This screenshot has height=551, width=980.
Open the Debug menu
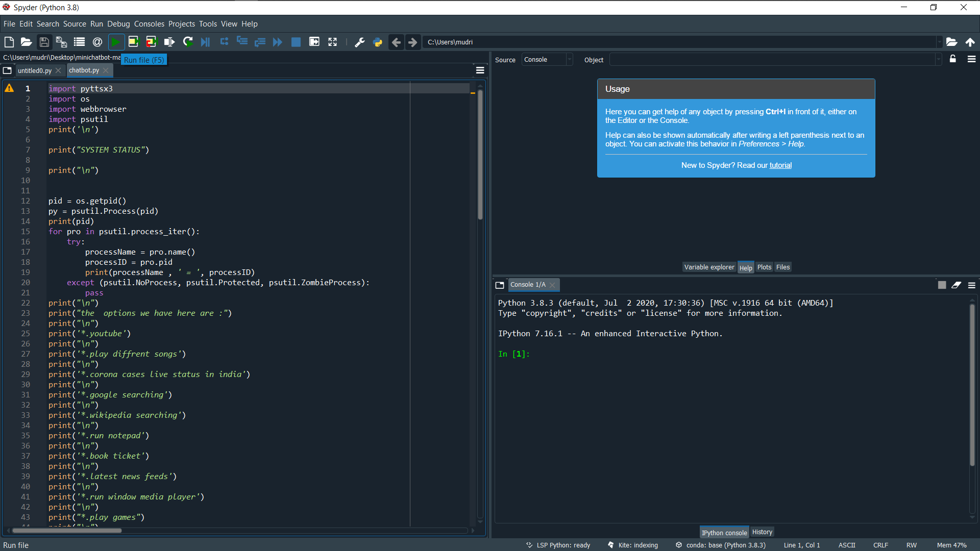[118, 24]
